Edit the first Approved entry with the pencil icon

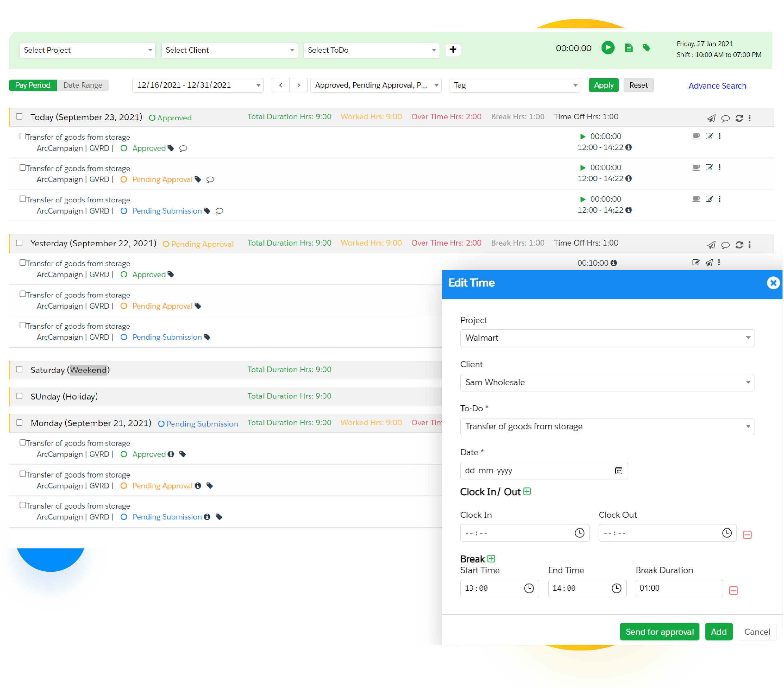pos(709,136)
